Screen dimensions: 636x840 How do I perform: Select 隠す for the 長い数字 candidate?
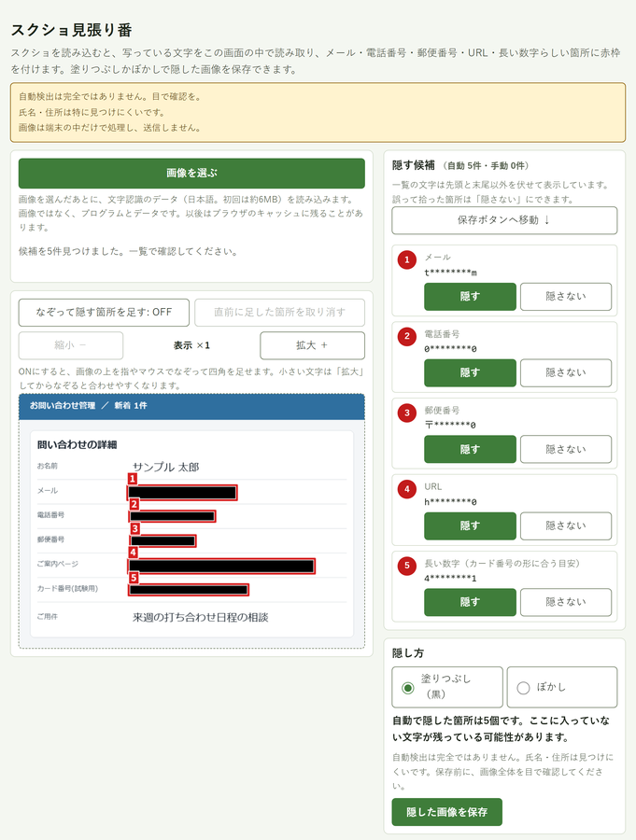[x=470, y=602]
